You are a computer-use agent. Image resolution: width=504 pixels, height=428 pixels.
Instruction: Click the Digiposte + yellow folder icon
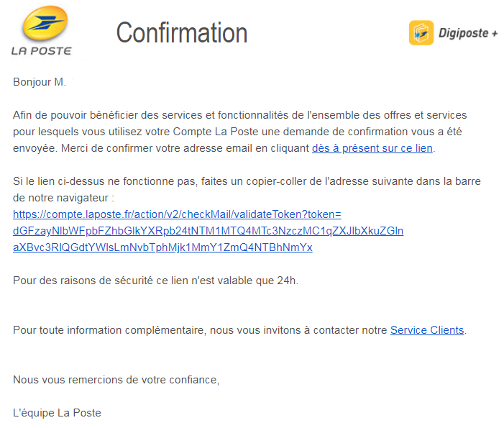click(x=421, y=33)
